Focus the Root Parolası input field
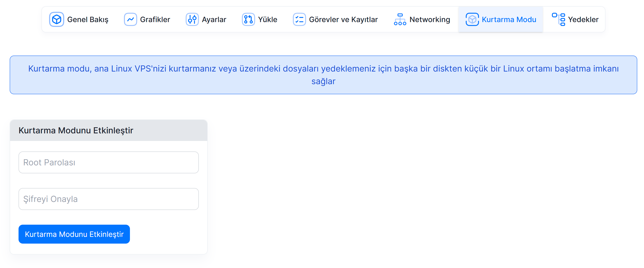Image resolution: width=644 pixels, height=268 pixels. [x=108, y=162]
